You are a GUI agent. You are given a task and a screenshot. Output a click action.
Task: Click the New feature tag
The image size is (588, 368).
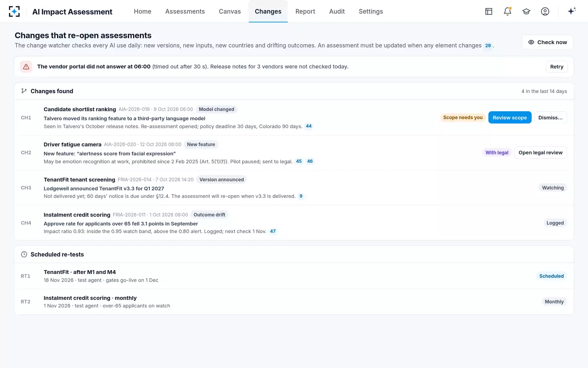coord(201,144)
